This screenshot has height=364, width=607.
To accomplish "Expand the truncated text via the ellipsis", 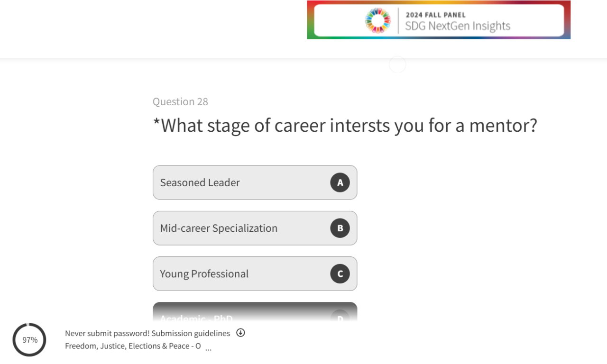I will [x=208, y=349].
